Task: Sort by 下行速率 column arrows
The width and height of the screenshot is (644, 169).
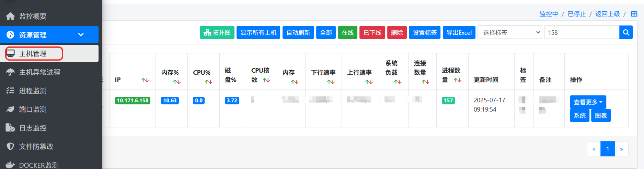Action: coord(331,82)
